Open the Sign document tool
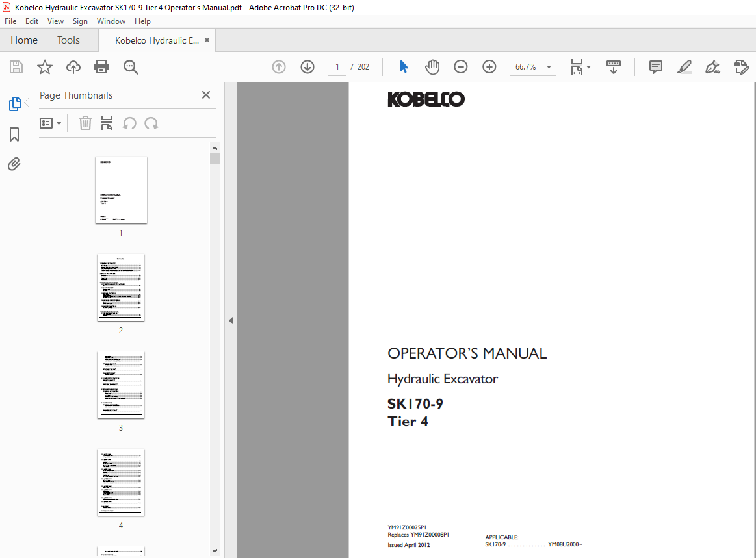This screenshot has height=558, width=756. (712, 67)
